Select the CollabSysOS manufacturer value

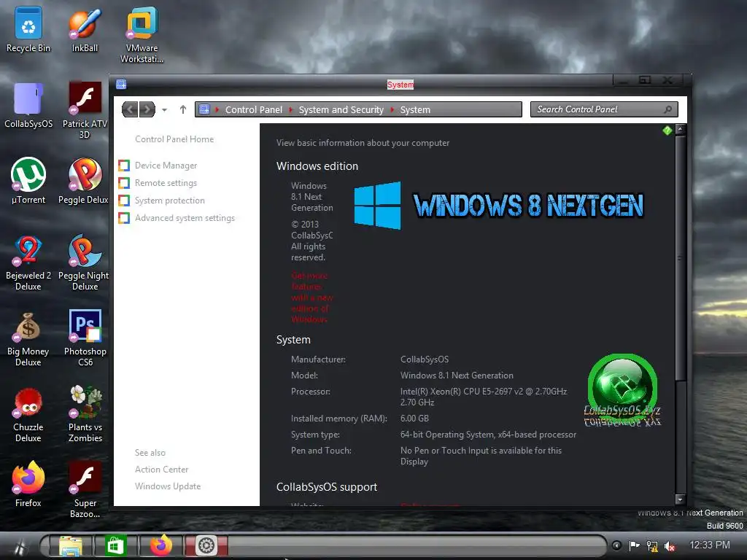425,359
